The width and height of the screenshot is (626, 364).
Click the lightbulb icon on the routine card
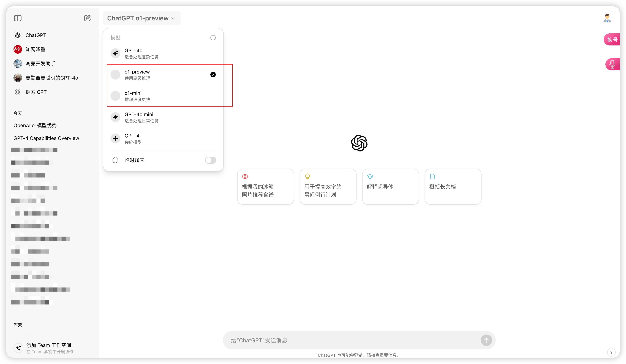pos(307,176)
